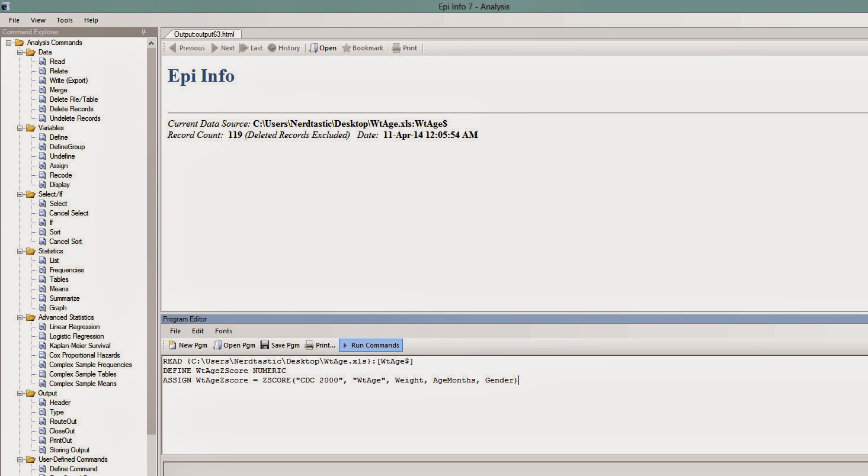Screen dimensions: 868x476
Task: Choose the Write (Export) command
Action: point(69,81)
